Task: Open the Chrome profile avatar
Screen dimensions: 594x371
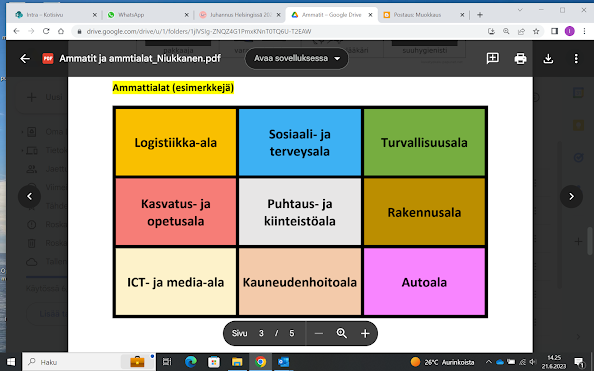Action: click(569, 31)
